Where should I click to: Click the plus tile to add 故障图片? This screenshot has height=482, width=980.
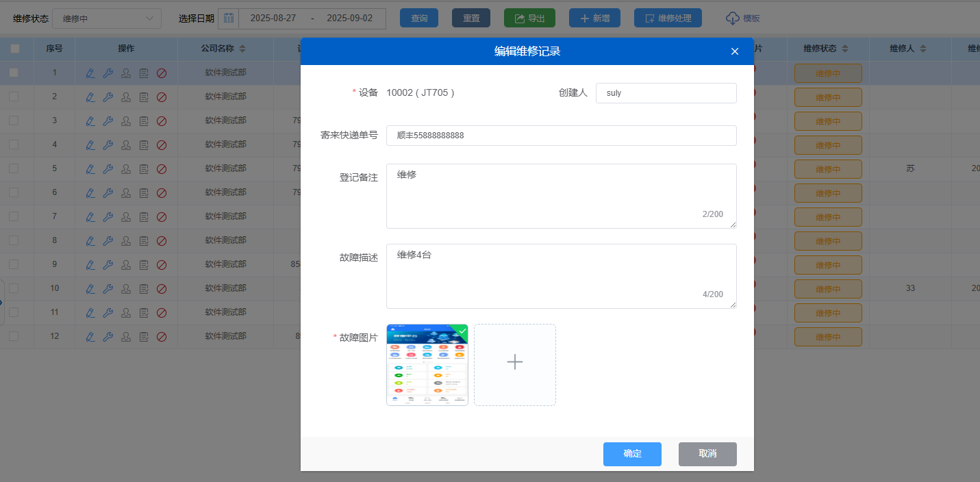tap(514, 364)
